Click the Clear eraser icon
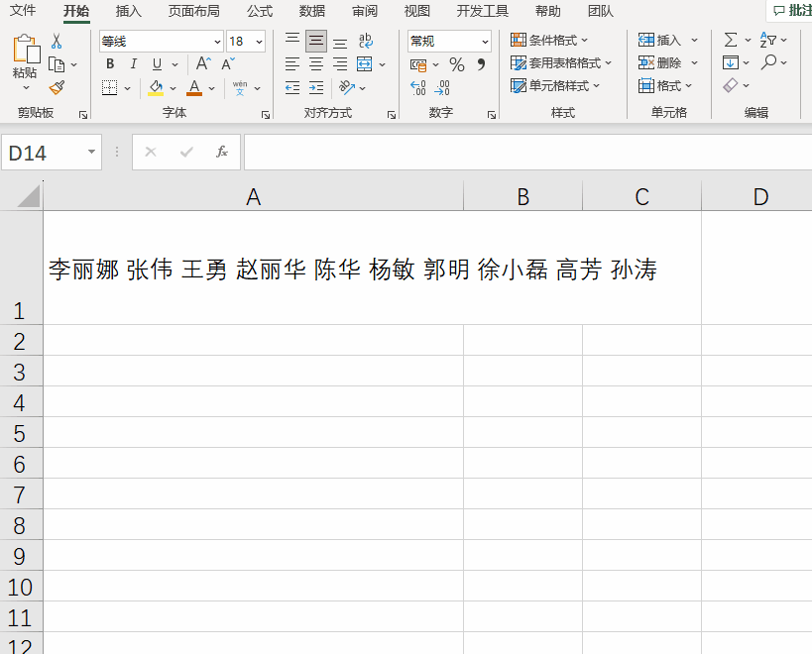The image size is (812, 654). coord(730,85)
